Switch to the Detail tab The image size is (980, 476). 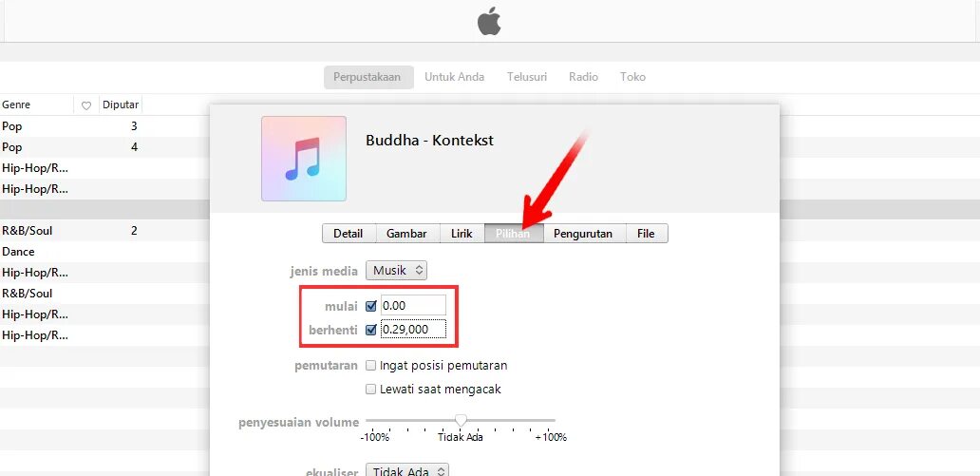click(x=349, y=234)
